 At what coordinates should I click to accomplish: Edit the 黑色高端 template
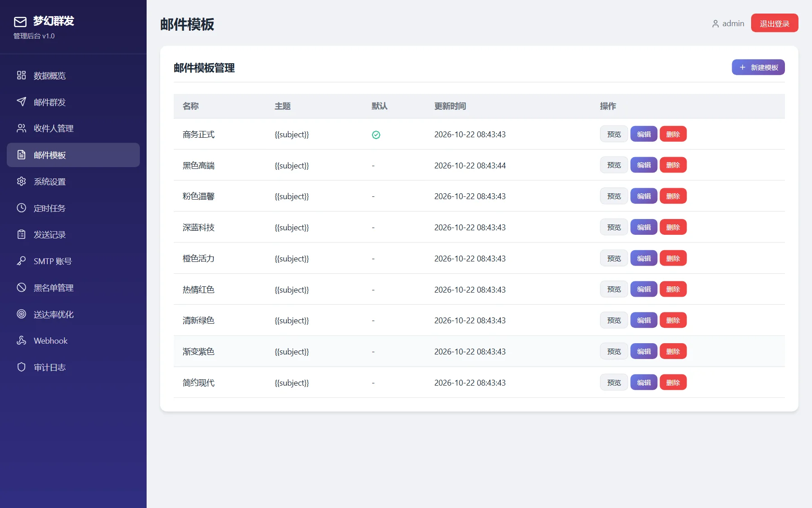pos(644,165)
